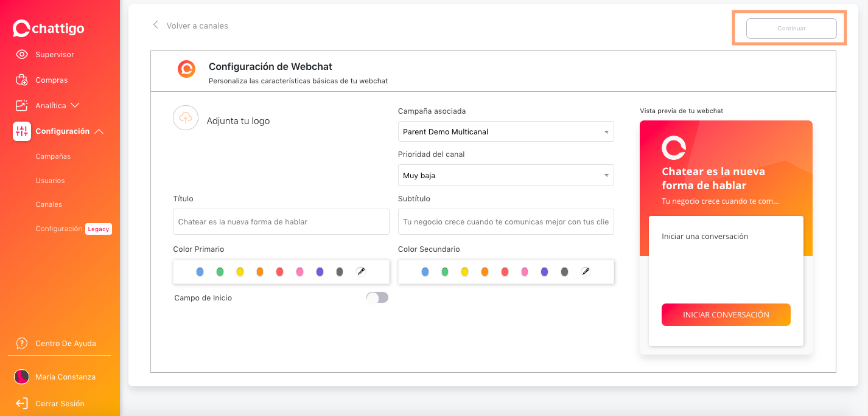Go to Campañas in sidebar
This screenshot has height=416, width=868.
(53, 156)
